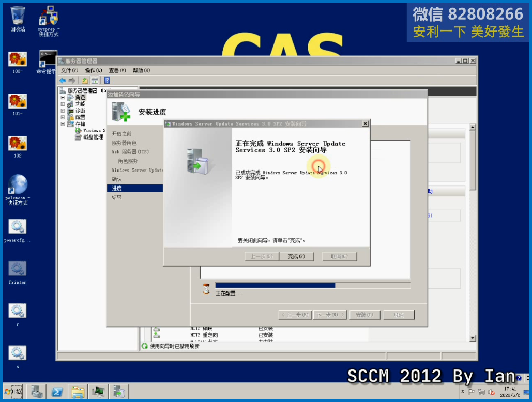Click the monitor icon button on the taskbar
532x402 pixels.
(98, 392)
